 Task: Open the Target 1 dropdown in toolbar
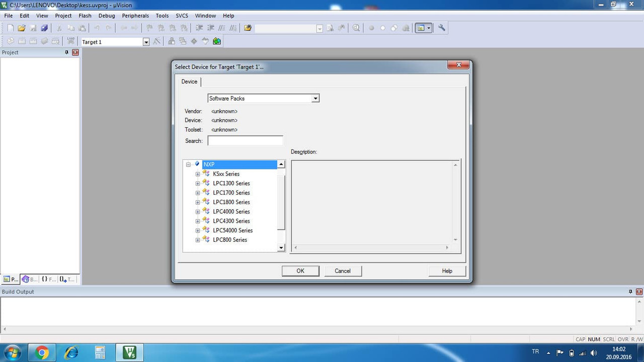(x=146, y=42)
